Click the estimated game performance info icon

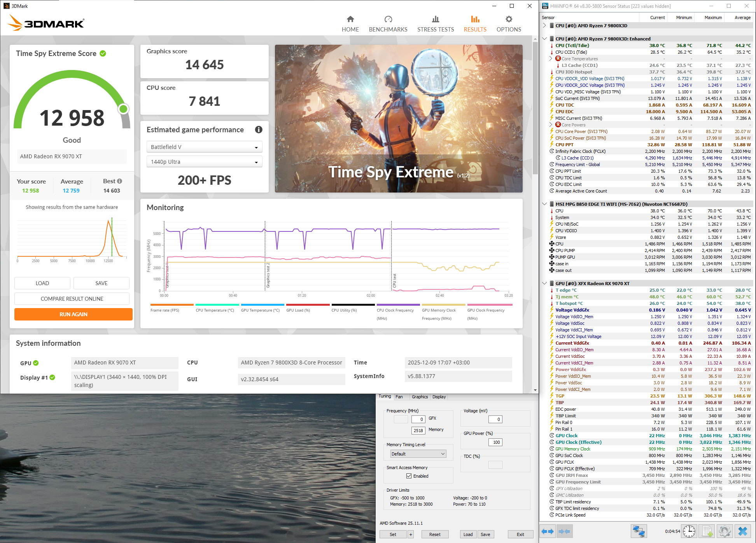pyautogui.click(x=259, y=130)
